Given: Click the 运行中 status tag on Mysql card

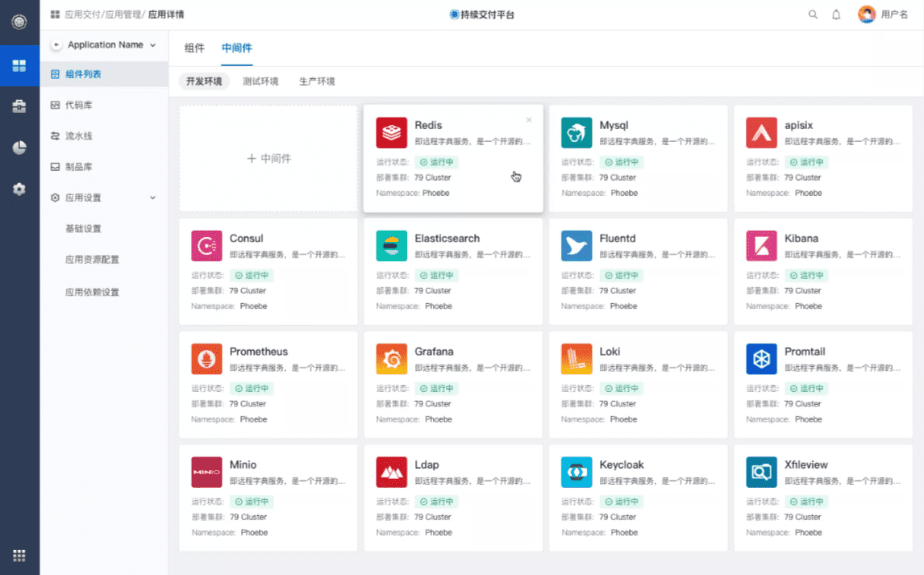Looking at the screenshot, I should click(x=621, y=162).
